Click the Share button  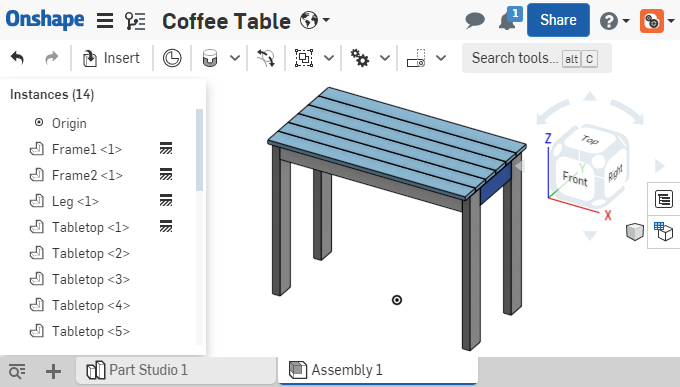tap(558, 20)
